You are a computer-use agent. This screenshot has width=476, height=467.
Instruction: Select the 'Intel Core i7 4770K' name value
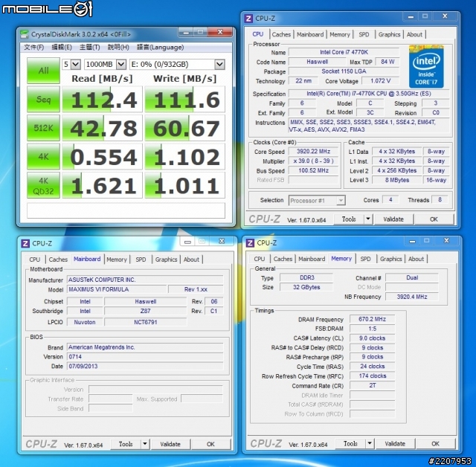pyautogui.click(x=344, y=52)
